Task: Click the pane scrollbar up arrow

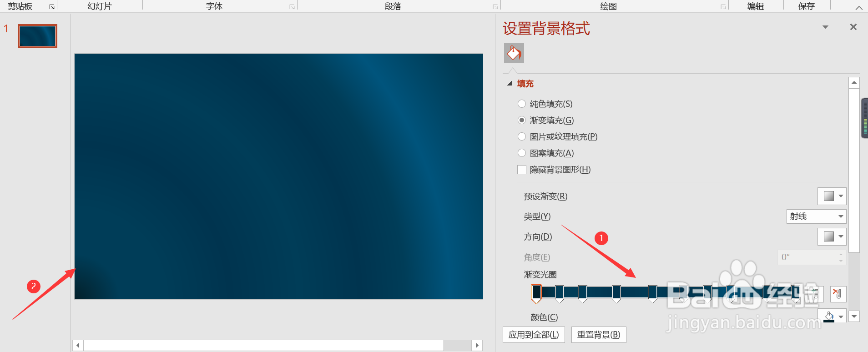Action: tap(854, 82)
